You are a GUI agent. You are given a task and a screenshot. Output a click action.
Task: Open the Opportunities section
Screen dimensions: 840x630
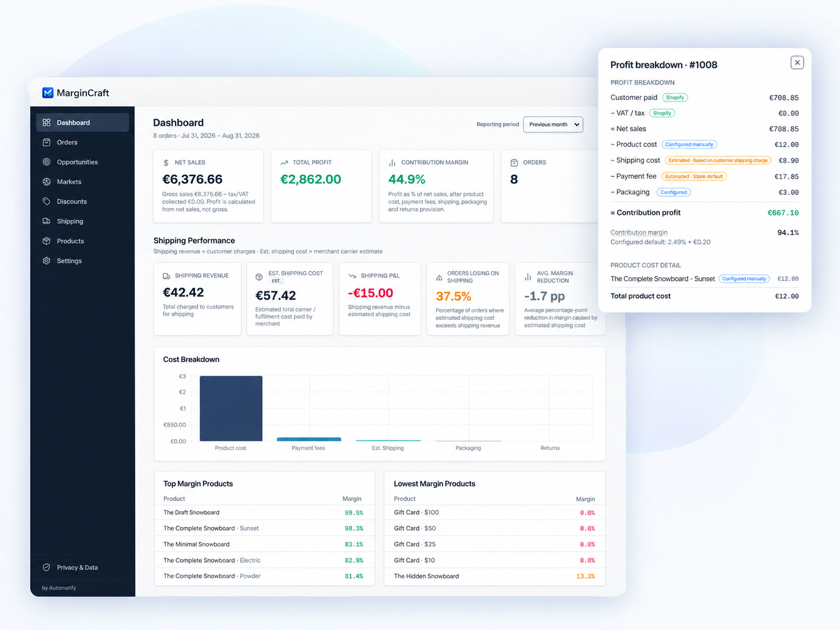(x=82, y=162)
